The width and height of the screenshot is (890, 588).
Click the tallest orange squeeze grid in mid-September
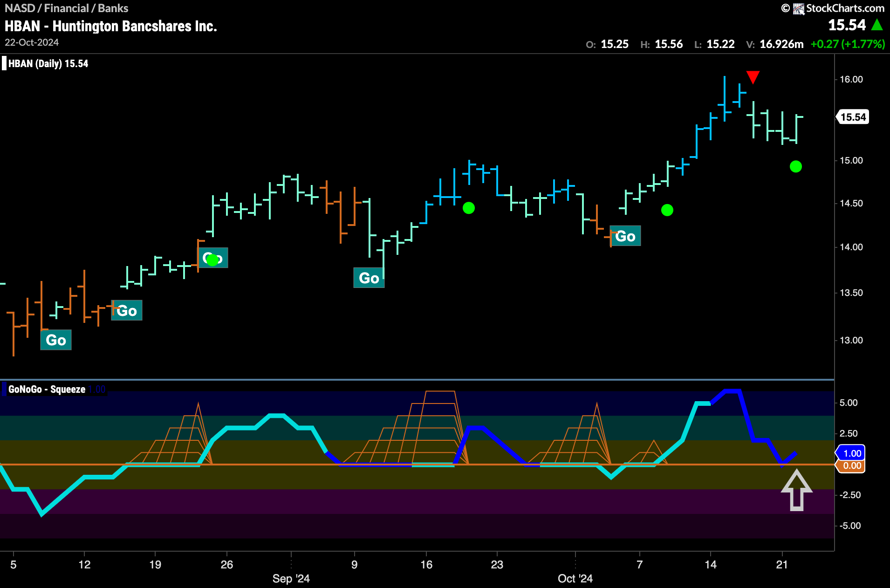pos(405,427)
